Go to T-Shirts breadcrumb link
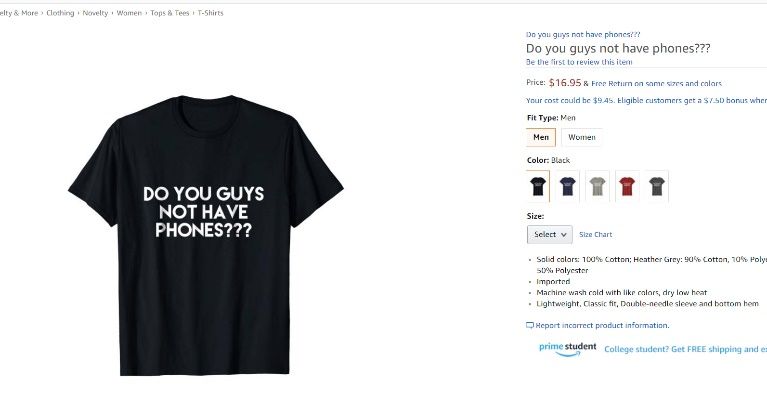 coord(210,13)
